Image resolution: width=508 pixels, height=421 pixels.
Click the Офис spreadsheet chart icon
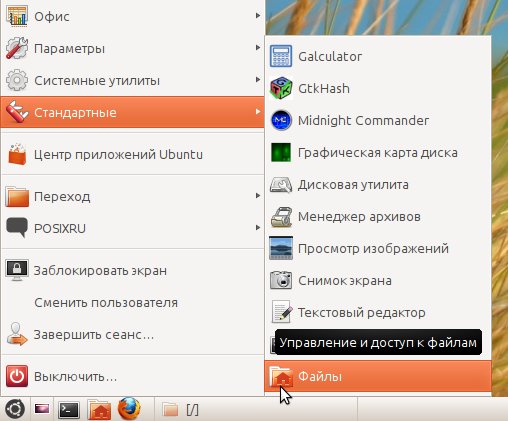click(x=17, y=16)
